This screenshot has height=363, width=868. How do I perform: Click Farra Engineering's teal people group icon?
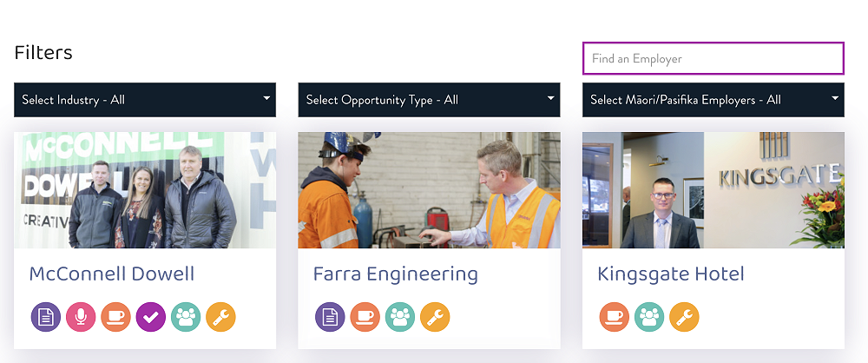[x=400, y=317]
